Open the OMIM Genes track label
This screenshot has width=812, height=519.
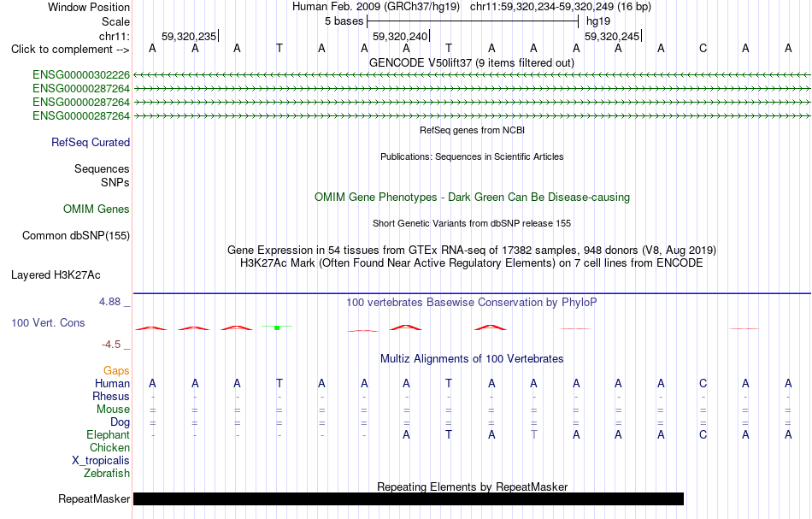(97, 209)
